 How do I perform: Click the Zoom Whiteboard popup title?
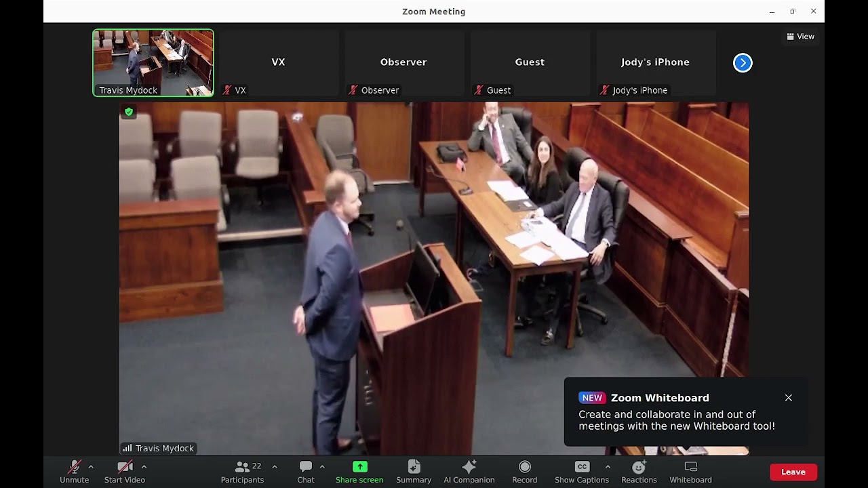660,398
